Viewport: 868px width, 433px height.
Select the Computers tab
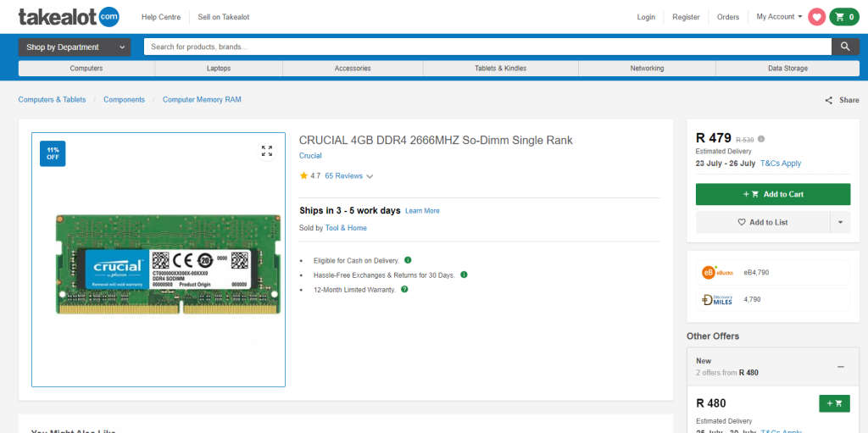pyautogui.click(x=86, y=69)
